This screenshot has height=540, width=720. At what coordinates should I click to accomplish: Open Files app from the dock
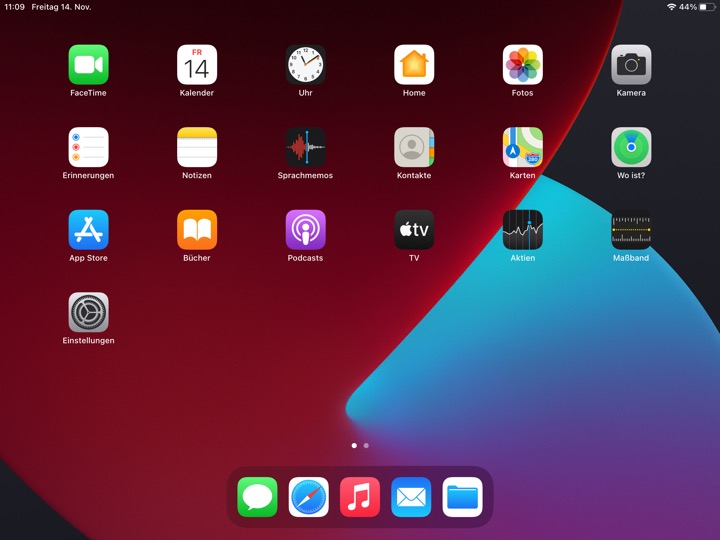click(462, 497)
